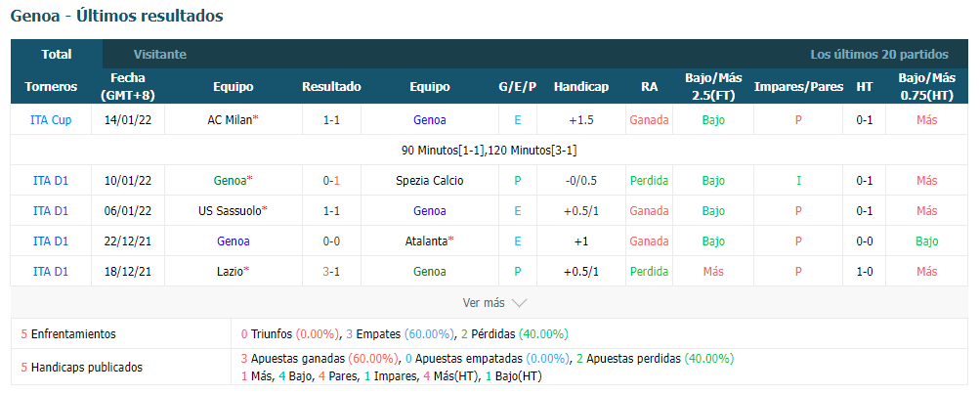
Task: Click the Torneos column header
Action: (x=51, y=87)
